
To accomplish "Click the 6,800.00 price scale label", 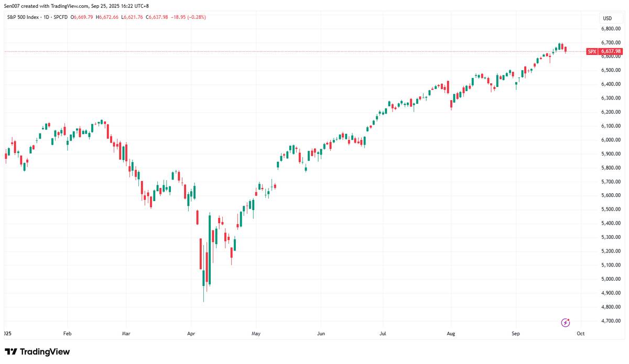I will tap(611, 28).
